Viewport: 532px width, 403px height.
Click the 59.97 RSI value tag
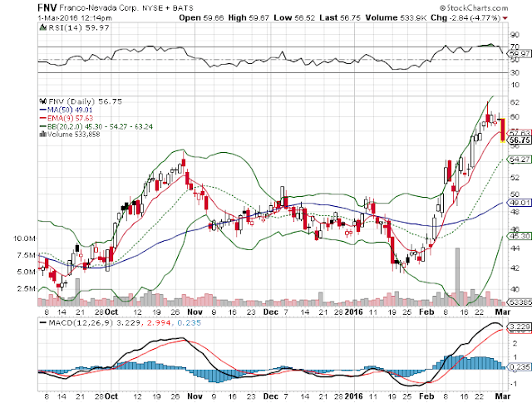519,53
